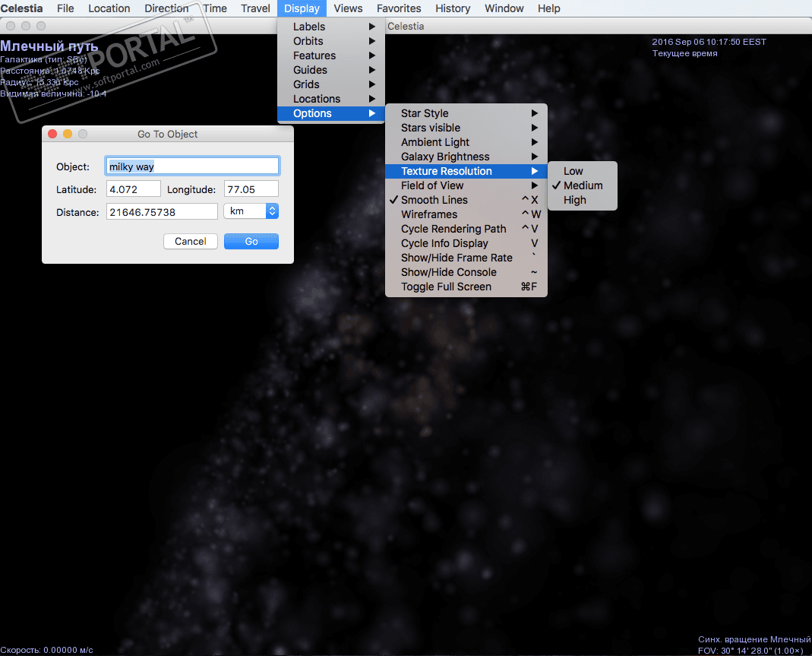The width and height of the screenshot is (812, 656).
Task: Set texture resolution to Medium
Action: [x=583, y=185]
